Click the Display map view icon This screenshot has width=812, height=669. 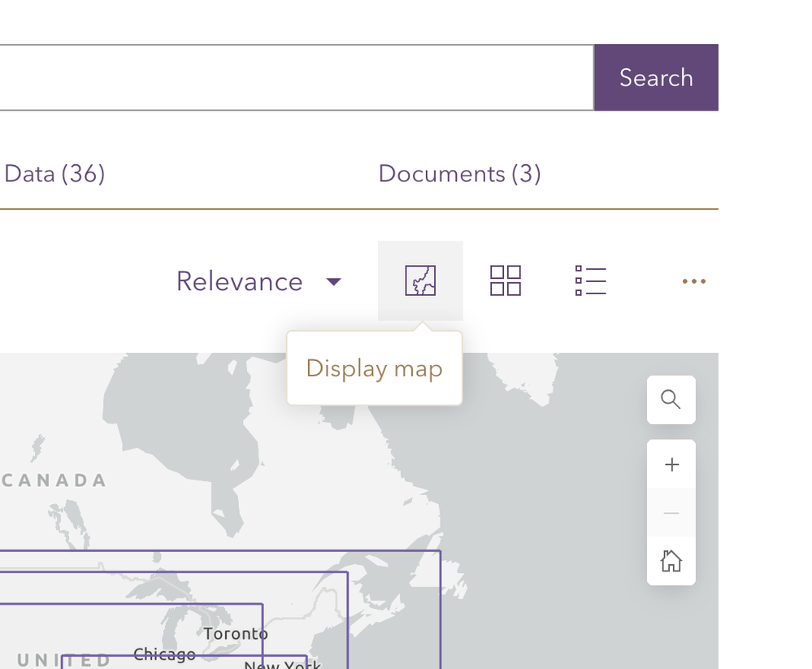point(420,280)
